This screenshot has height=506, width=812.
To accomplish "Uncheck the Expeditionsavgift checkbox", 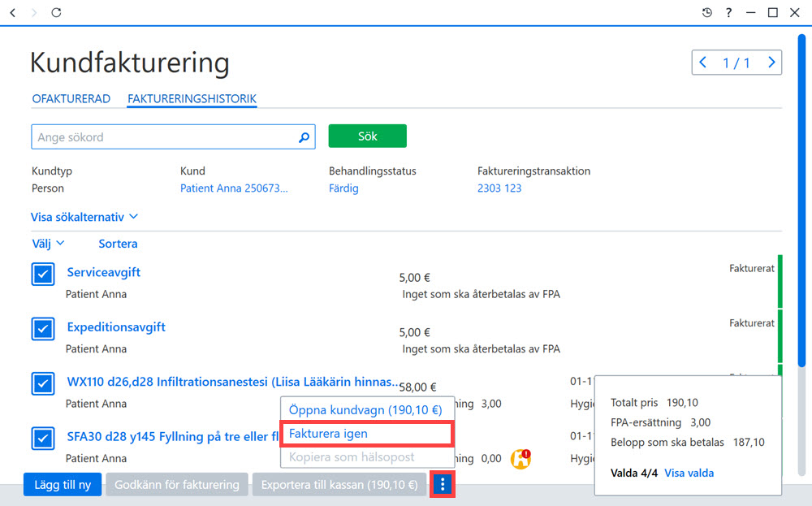I will [43, 329].
